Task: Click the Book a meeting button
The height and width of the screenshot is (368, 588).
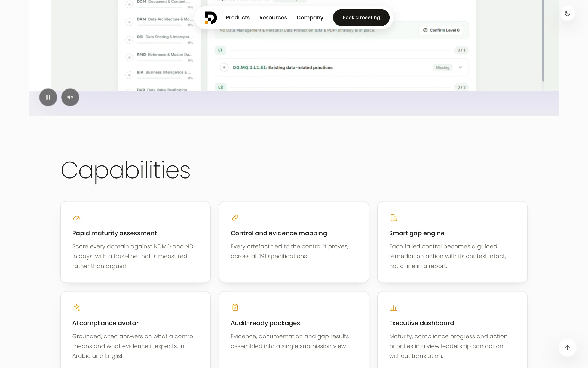Action: 361,17
